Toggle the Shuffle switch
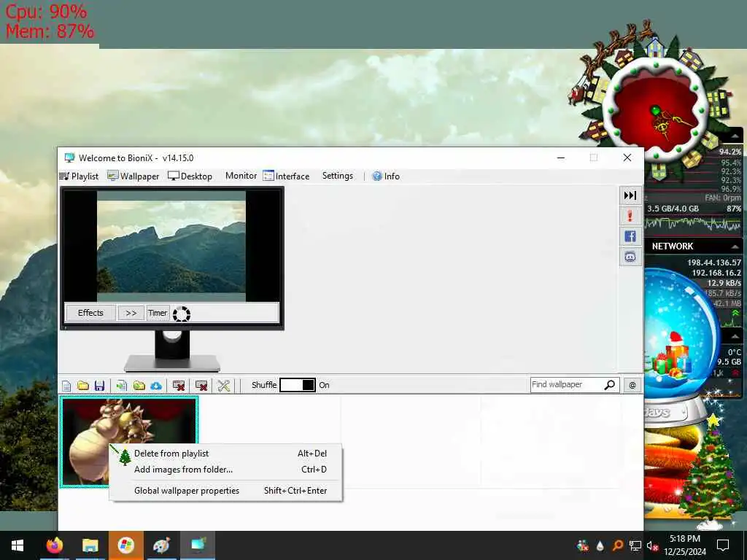747x560 pixels. tap(298, 385)
